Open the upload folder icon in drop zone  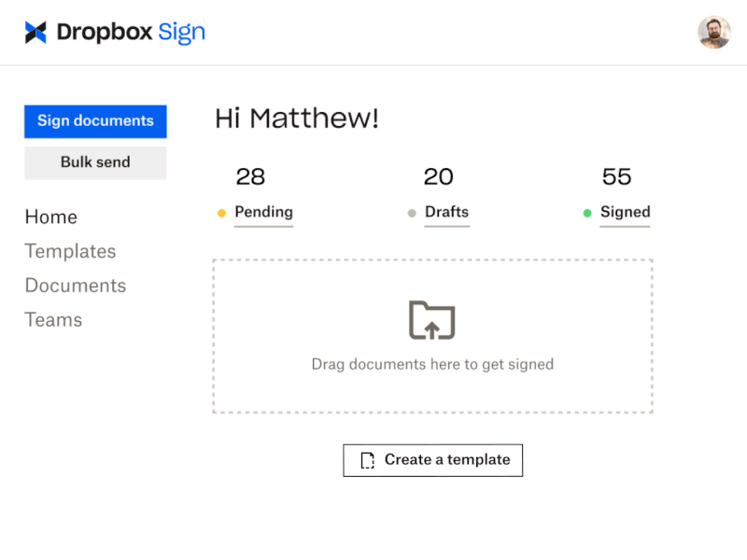432,320
